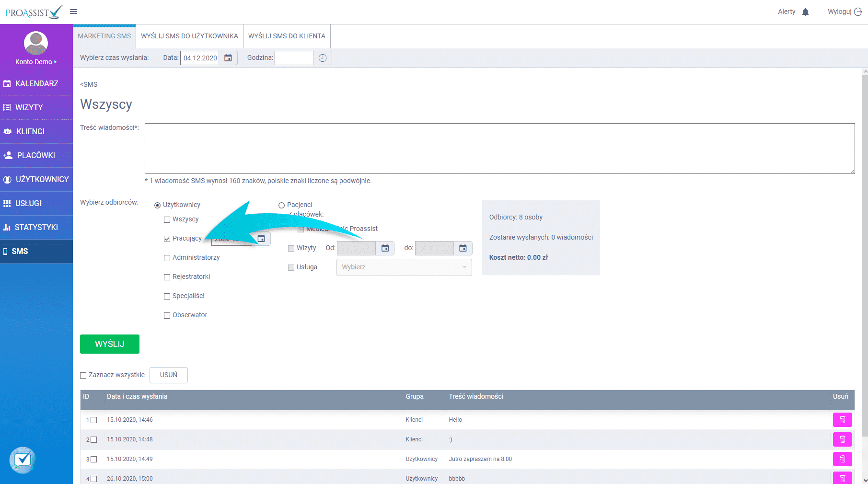The image size is (868, 484).
Task: Click into the Treść wiadomości text area
Action: (x=500, y=149)
